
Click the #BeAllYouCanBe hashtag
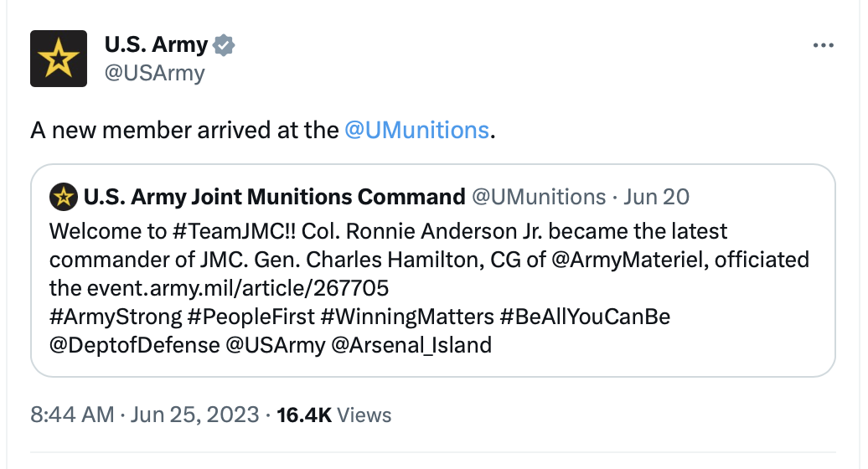click(x=585, y=317)
